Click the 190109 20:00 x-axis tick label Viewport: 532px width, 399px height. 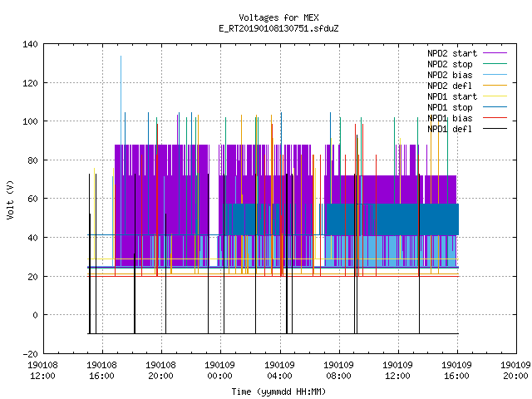(x=515, y=371)
